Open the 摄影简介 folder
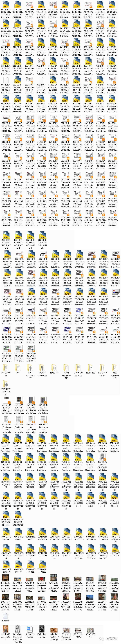Viewport: 121px width, 644px height. coord(5,617)
